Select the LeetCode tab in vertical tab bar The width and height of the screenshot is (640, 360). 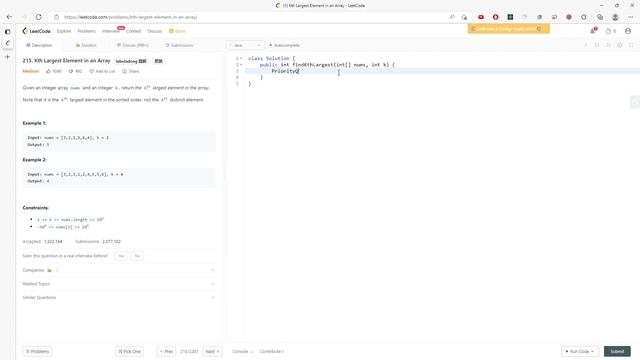click(7, 43)
